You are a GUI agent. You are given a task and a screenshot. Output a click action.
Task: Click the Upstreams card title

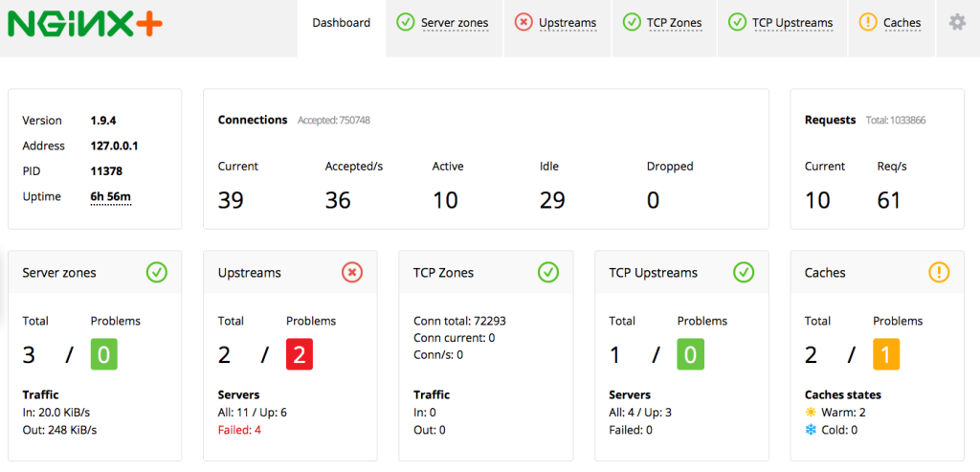(x=250, y=273)
